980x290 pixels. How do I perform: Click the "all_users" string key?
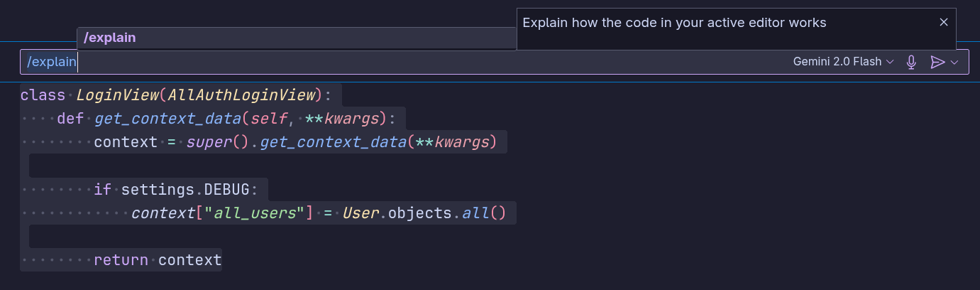click(x=255, y=213)
